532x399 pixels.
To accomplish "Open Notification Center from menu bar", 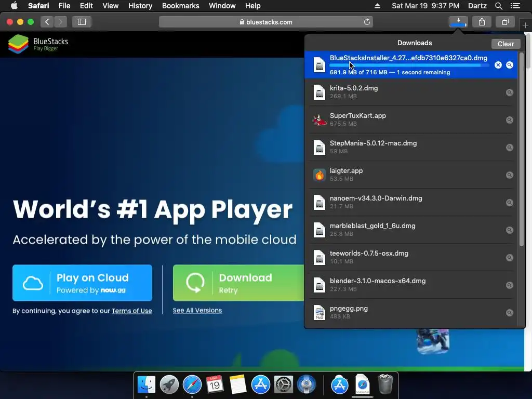I will point(515,6).
